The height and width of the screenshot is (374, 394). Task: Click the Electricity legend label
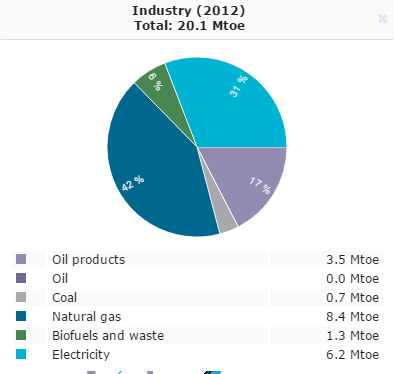[x=81, y=355]
